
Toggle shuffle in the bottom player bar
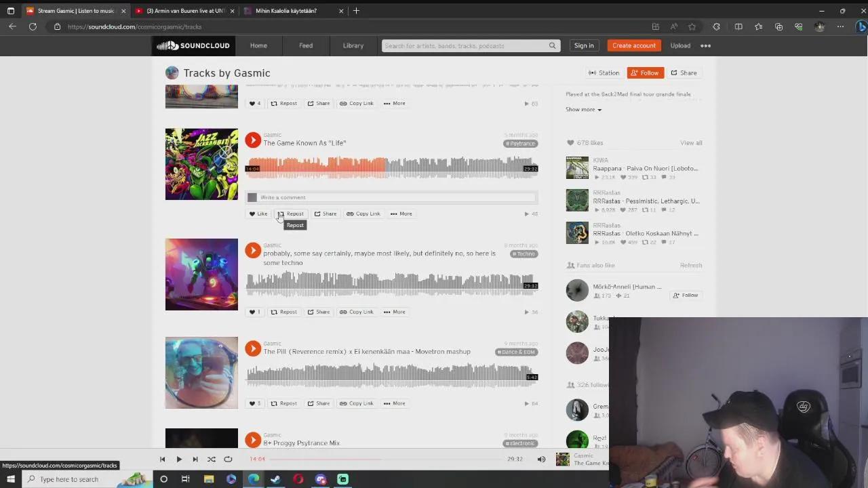tap(212, 459)
